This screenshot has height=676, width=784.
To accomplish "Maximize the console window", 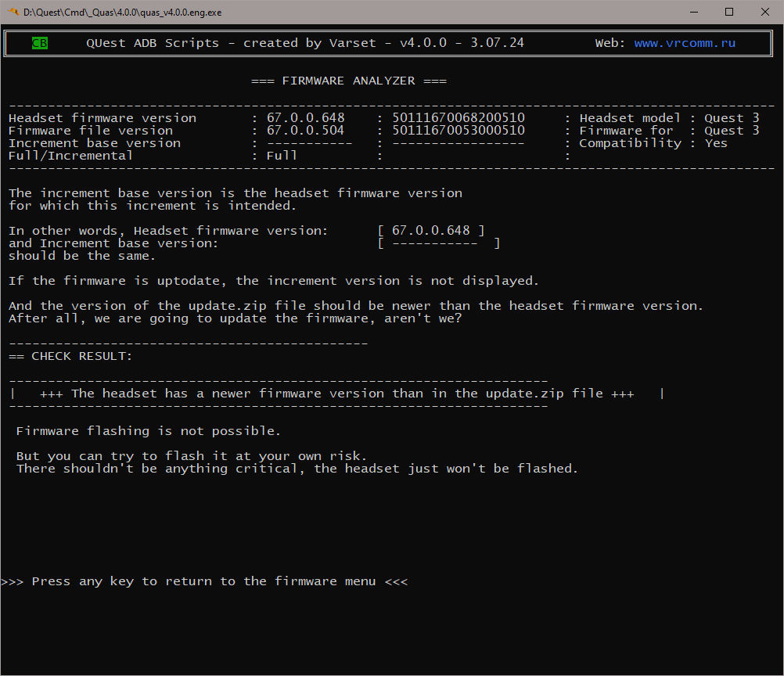I will pyautogui.click(x=729, y=12).
